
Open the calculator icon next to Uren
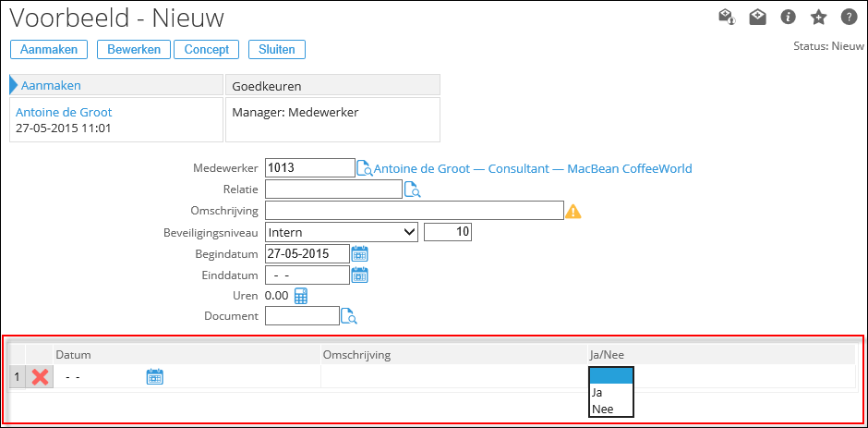(301, 296)
